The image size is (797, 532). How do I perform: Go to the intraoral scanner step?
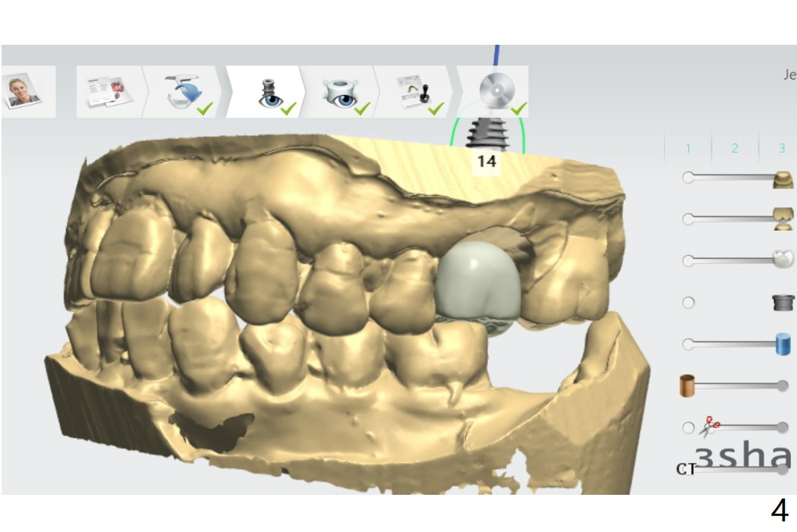tap(183, 92)
